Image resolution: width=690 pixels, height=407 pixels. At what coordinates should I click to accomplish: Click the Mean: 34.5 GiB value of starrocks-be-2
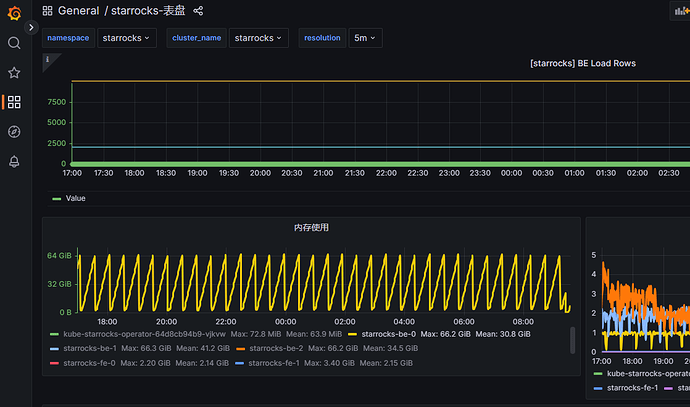(390, 348)
